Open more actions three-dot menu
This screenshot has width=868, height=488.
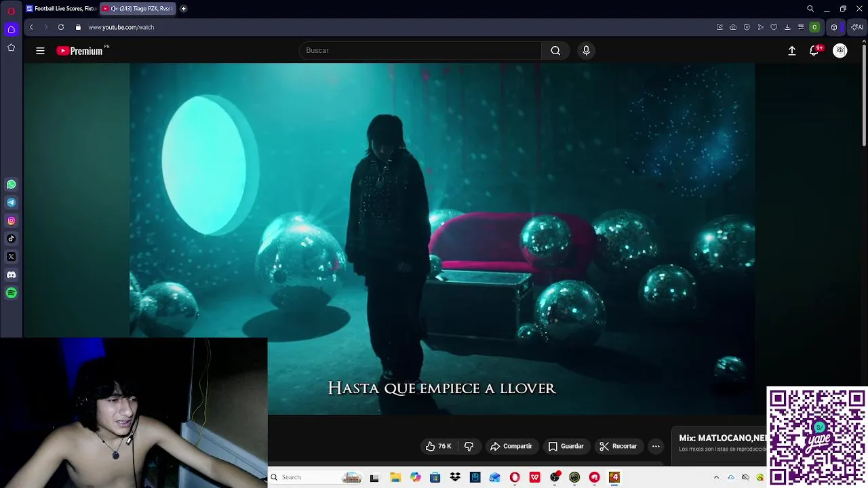pos(656,446)
